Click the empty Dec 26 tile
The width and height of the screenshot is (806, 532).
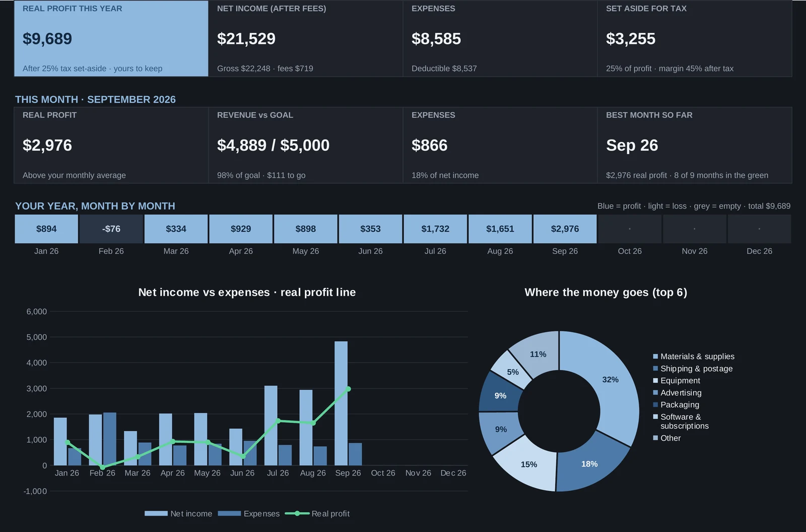(760, 229)
